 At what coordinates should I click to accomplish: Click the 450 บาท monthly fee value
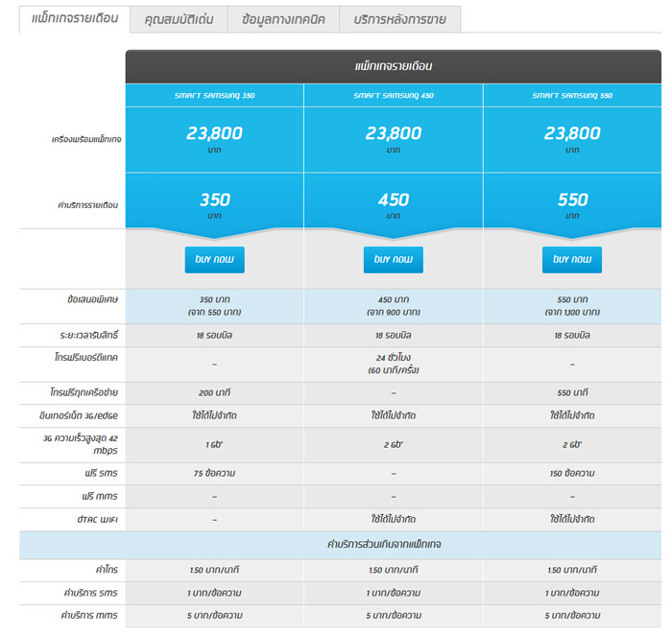point(394,205)
